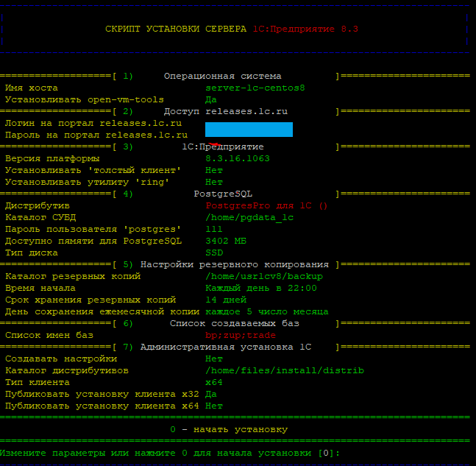
Task: Click '0 - начать установку' option
Action: tap(228, 429)
